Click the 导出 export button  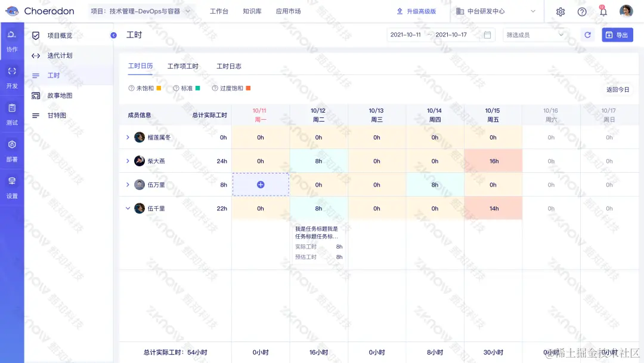(618, 35)
